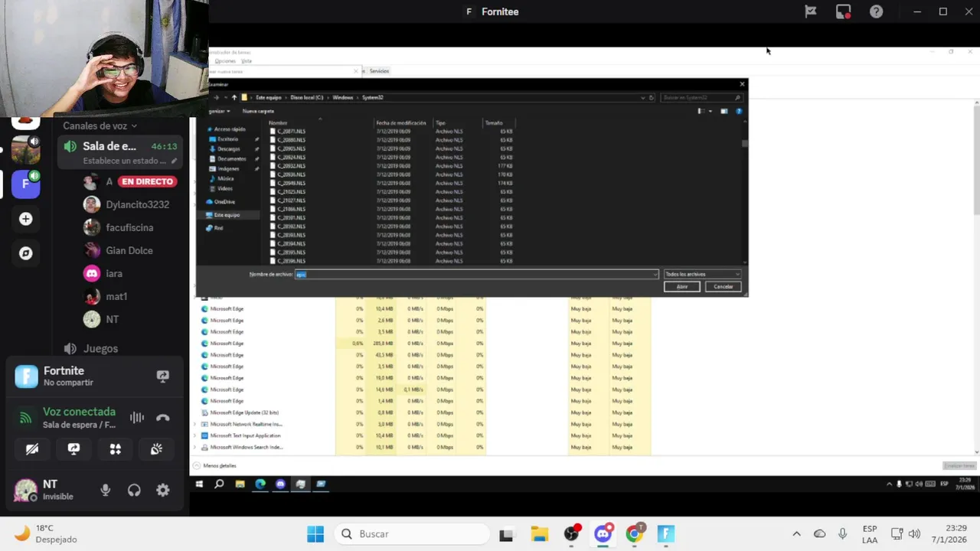Select OneDrive in dialog sidebar
The height and width of the screenshot is (551, 980).
click(224, 201)
